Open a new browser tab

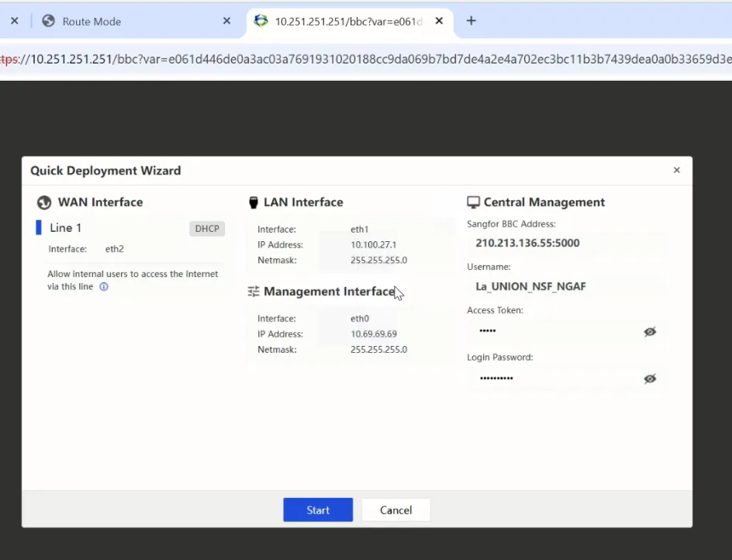tap(471, 21)
